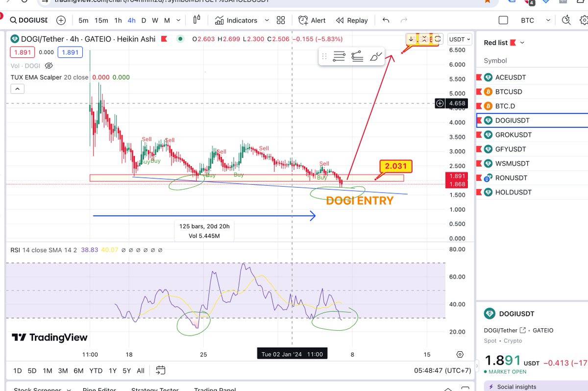588x391 pixels.
Task: Click the line style icon in drawing toolbar
Action: click(x=339, y=56)
